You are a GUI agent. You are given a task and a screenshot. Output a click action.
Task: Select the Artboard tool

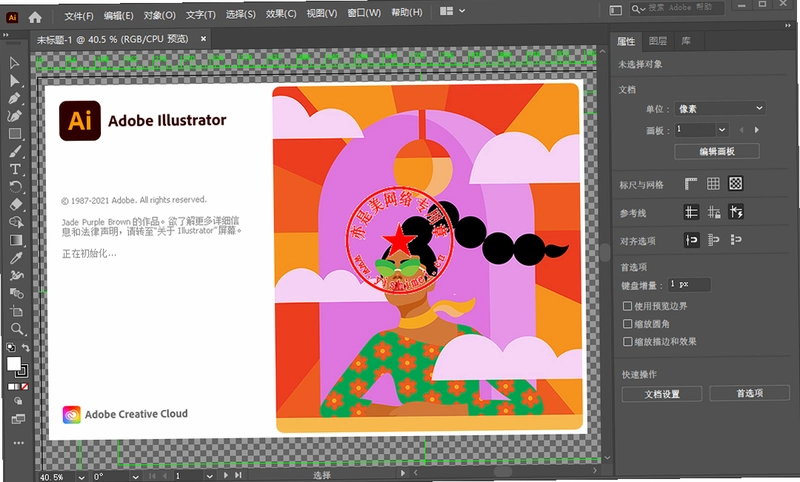pos(17,311)
